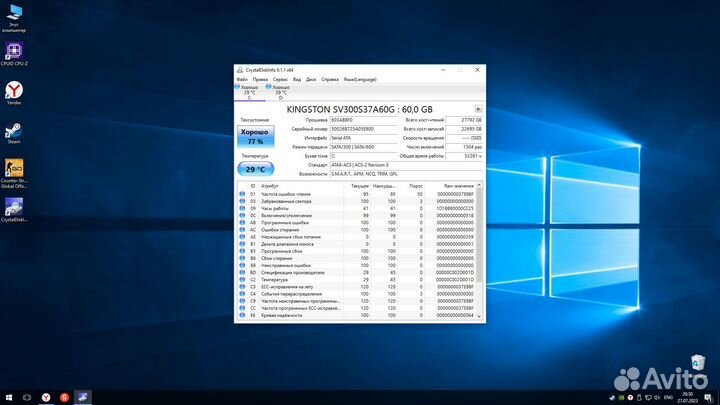
Task: Click status icon for attribute AE
Action: pyautogui.click(x=242, y=237)
